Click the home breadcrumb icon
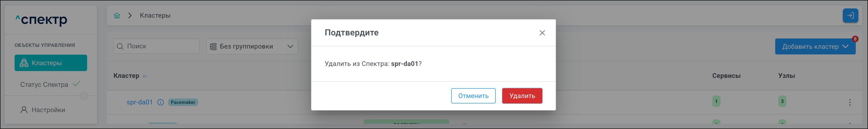The height and width of the screenshot is (129, 868). point(117,16)
